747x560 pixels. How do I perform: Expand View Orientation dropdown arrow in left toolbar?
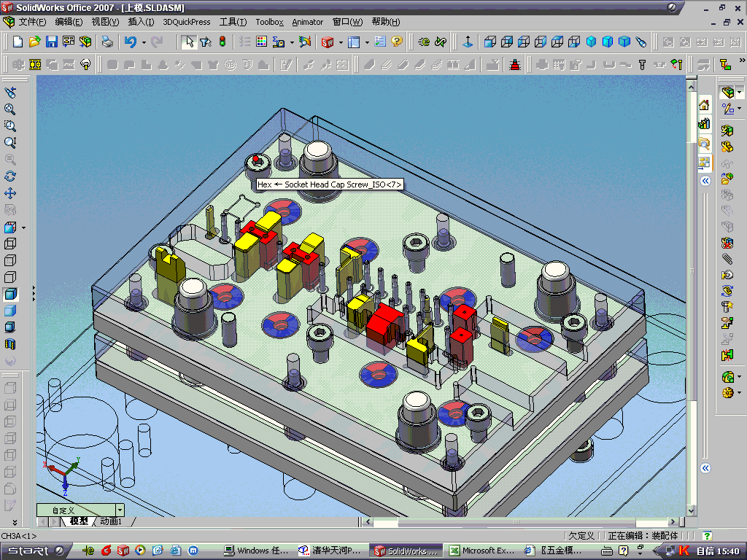click(24, 227)
